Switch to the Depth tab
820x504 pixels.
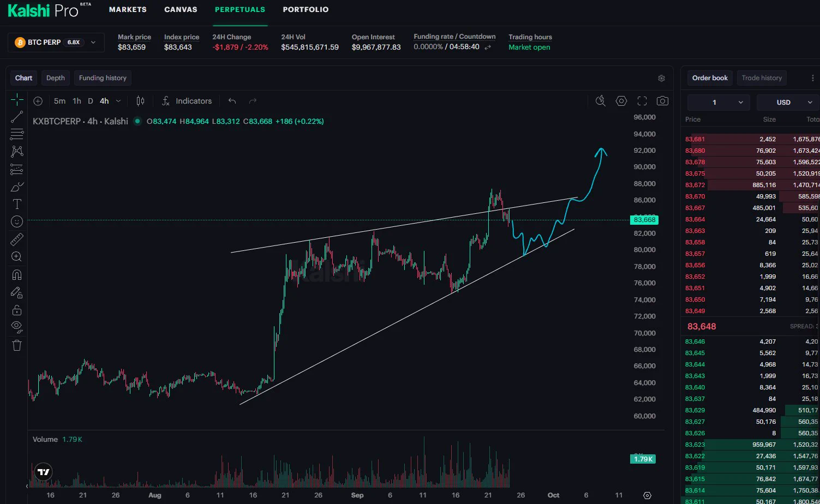[x=56, y=78]
